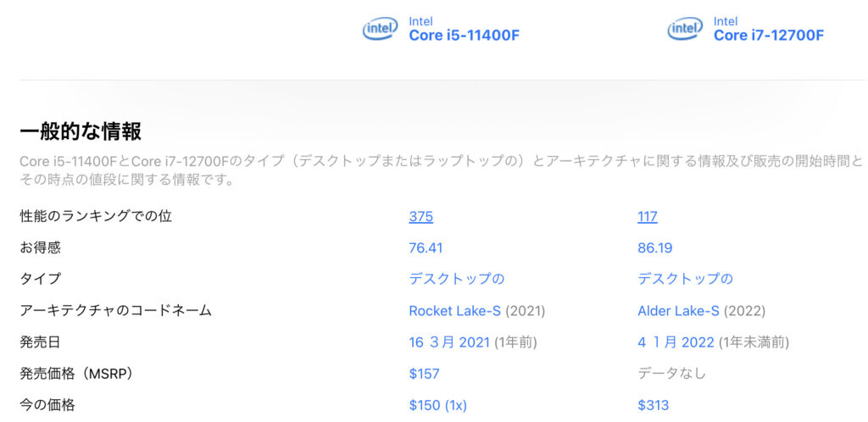Click the 一般的な情報 section heading
This screenshot has width=868, height=422.
[81, 131]
